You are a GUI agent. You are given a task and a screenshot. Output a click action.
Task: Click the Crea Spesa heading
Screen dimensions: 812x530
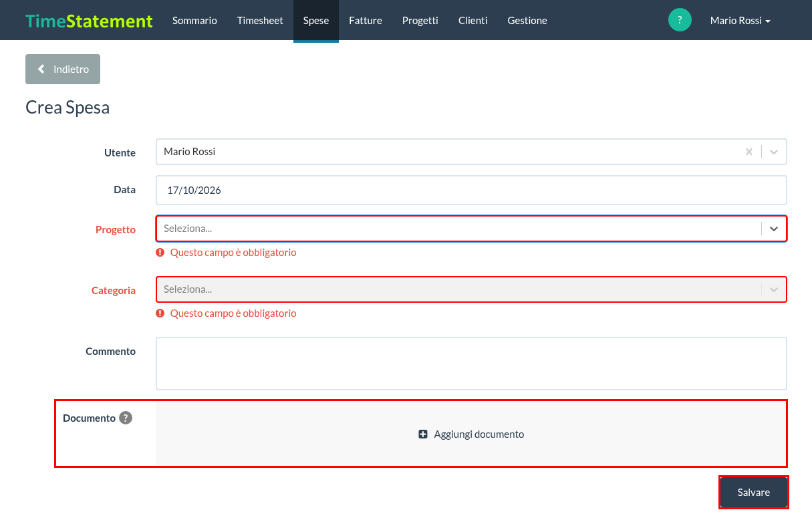coord(67,108)
